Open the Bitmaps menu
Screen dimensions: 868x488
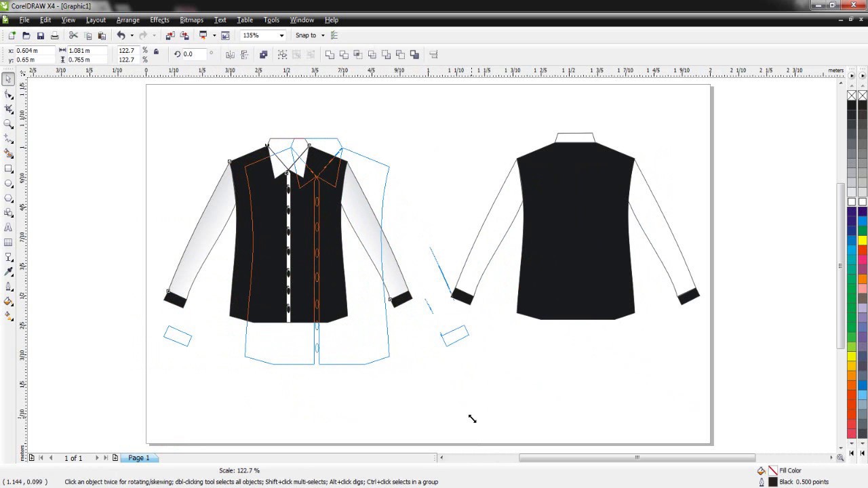point(191,20)
